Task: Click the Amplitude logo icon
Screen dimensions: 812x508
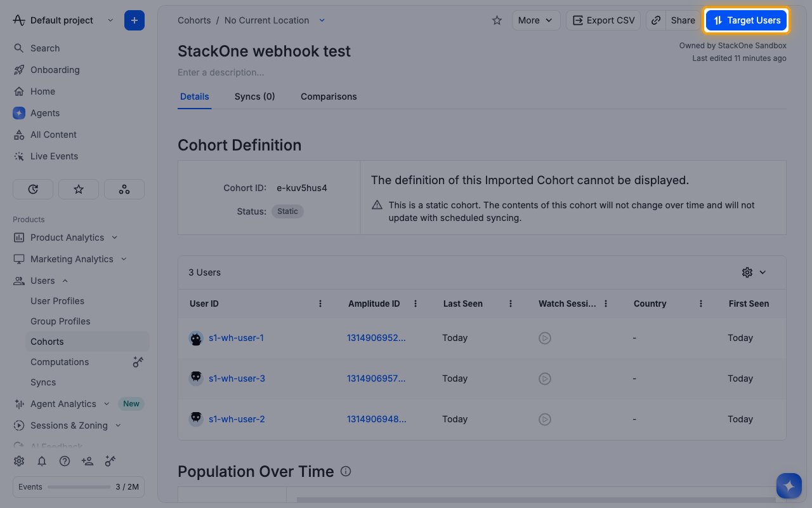Action: 19,20
